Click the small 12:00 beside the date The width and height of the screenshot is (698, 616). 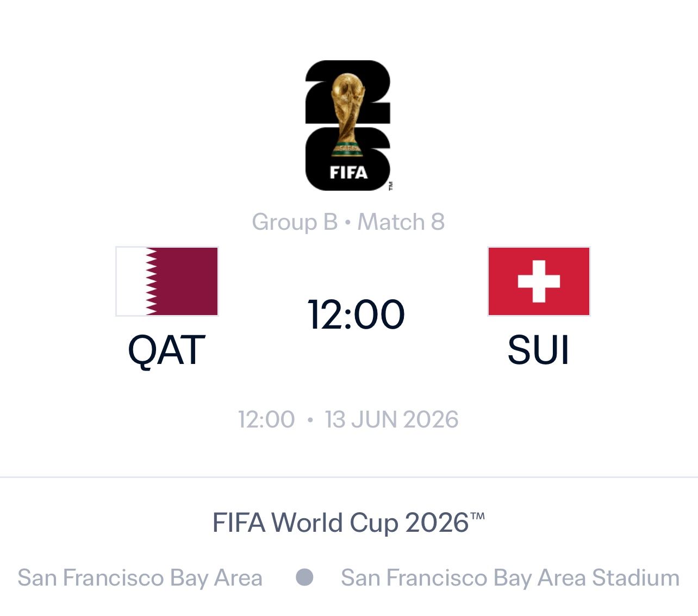pyautogui.click(x=266, y=420)
